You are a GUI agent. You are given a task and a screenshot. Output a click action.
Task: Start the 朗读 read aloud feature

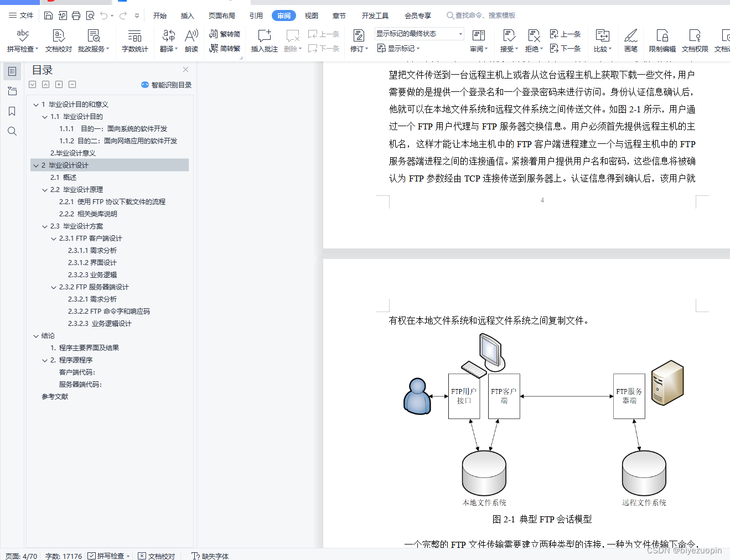point(191,39)
